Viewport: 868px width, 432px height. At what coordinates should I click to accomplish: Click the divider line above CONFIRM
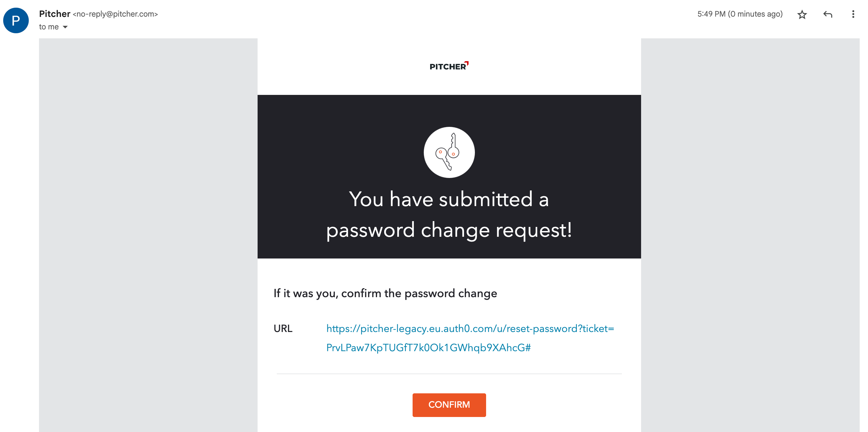449,374
